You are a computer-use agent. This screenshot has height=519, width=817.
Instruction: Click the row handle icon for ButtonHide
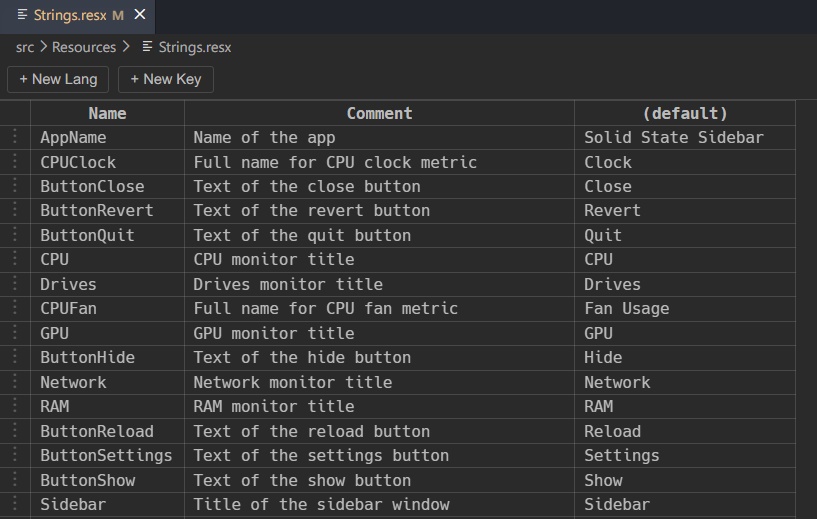[x=15, y=356]
